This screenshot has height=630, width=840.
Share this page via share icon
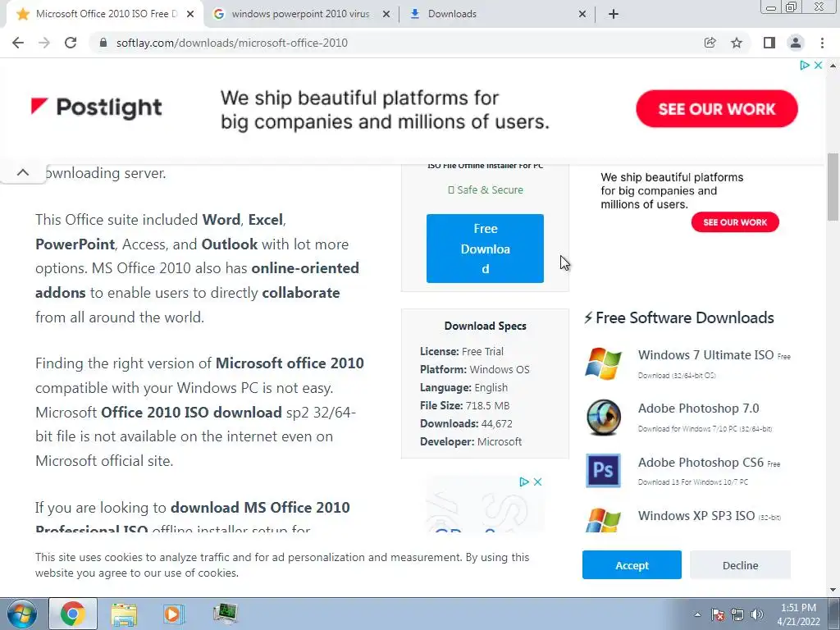pyautogui.click(x=710, y=43)
